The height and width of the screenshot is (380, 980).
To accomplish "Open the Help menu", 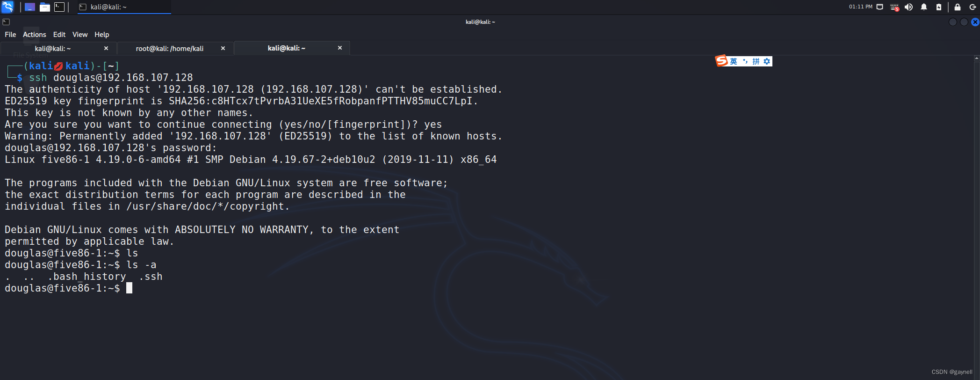I will tap(102, 35).
